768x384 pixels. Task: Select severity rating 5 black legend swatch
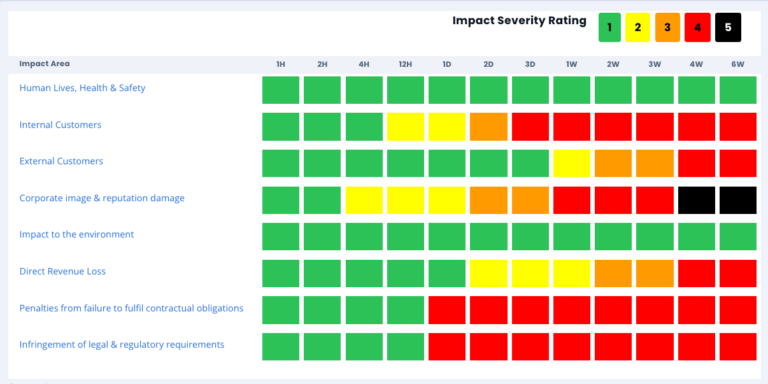click(728, 27)
